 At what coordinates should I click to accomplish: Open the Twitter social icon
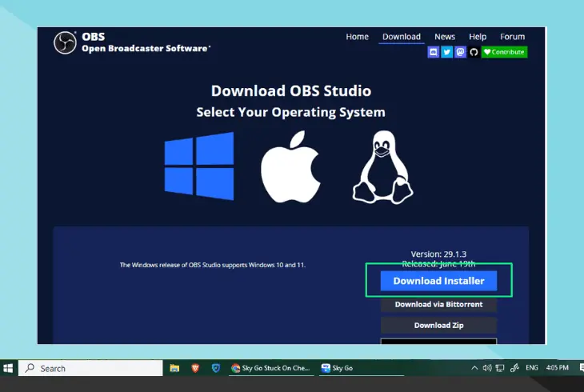tap(447, 52)
